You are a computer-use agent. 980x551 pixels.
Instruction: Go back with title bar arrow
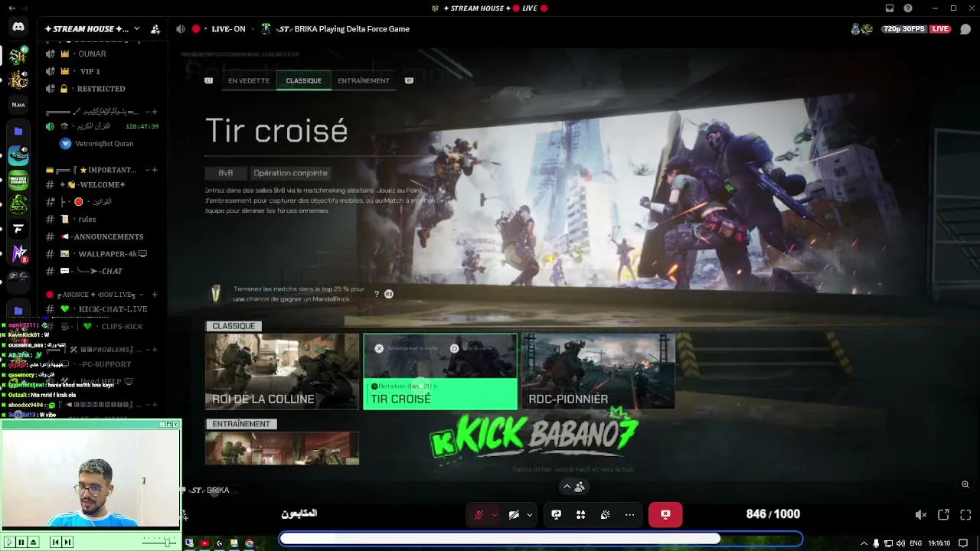point(11,8)
